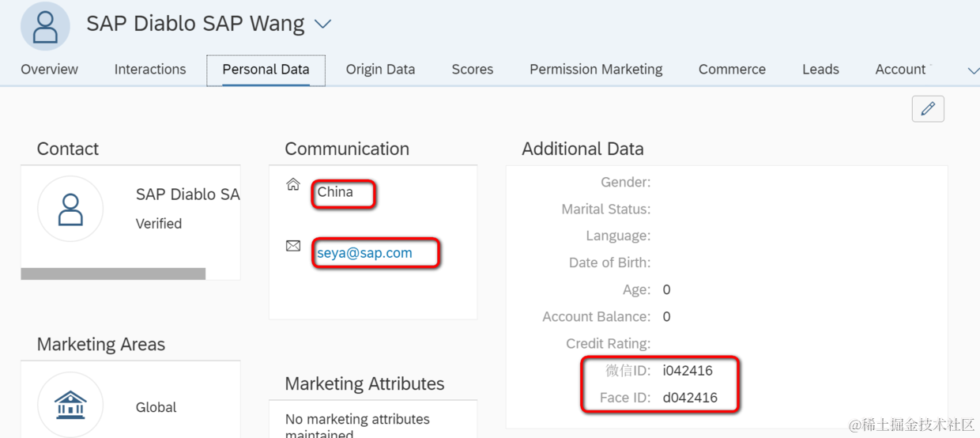Switch to Permission Marketing tab
Image resolution: width=980 pixels, height=438 pixels.
[x=596, y=70]
